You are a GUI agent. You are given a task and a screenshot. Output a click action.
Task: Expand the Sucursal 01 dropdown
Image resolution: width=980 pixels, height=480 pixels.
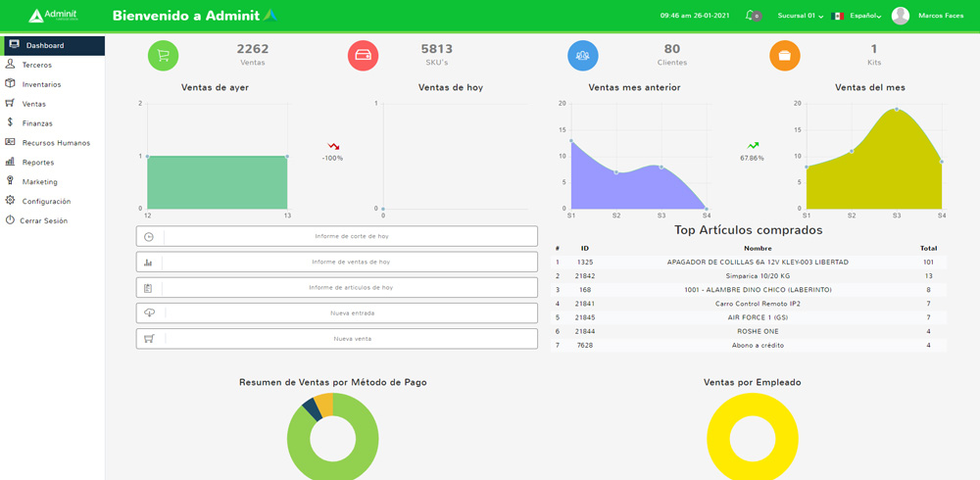(800, 16)
